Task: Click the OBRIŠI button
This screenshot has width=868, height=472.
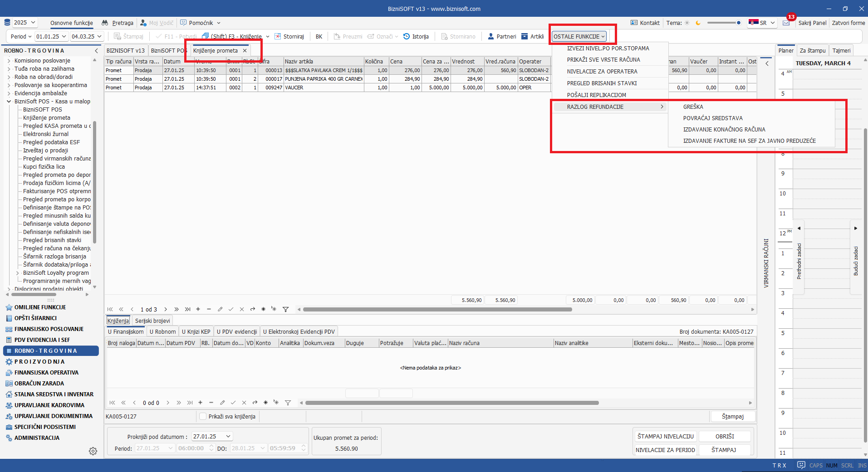Action: 725,436
